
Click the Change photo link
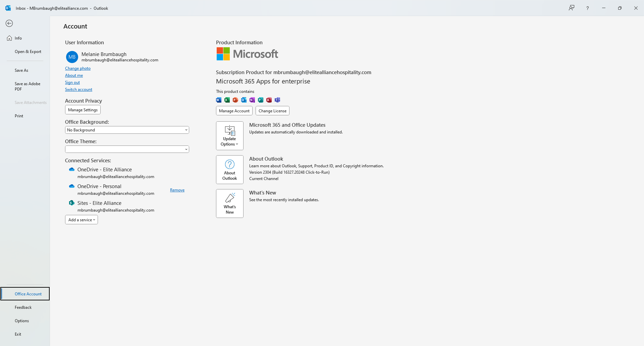coord(78,68)
